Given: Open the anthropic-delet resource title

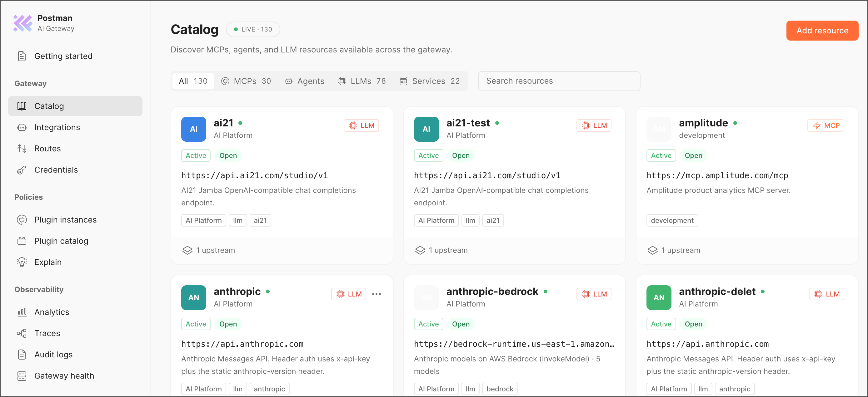Looking at the screenshot, I should click(x=717, y=292).
